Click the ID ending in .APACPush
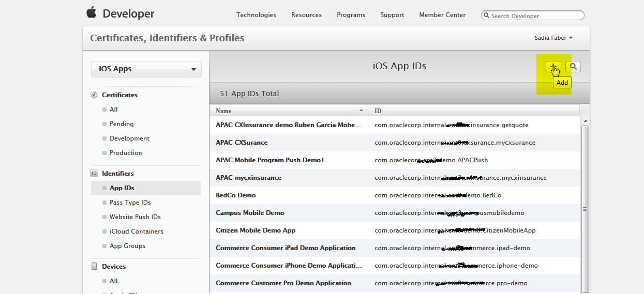Screen dimensions: 644x294 (431, 160)
